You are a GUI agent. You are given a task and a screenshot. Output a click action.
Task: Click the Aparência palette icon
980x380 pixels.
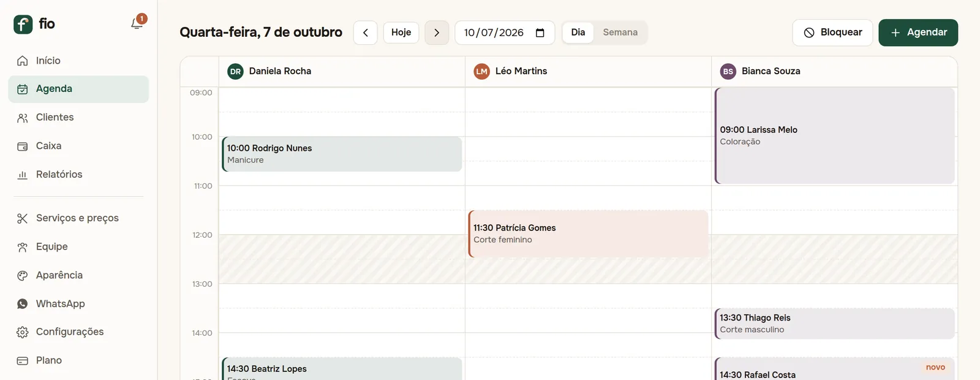23,275
